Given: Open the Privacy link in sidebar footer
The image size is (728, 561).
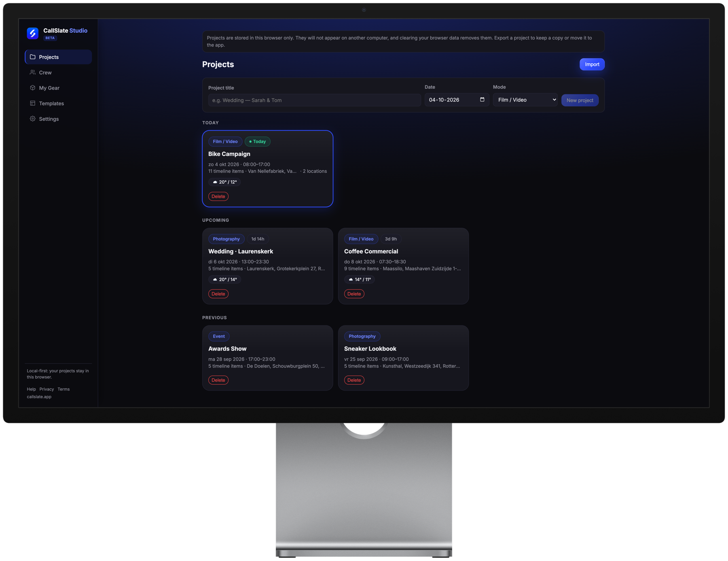Looking at the screenshot, I should click(x=47, y=389).
